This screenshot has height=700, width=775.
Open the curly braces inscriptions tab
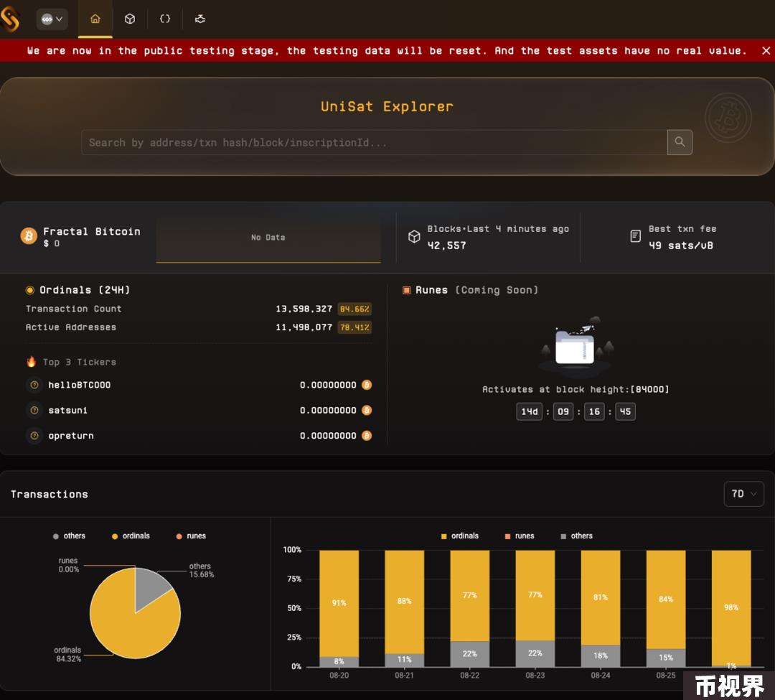[x=165, y=19]
